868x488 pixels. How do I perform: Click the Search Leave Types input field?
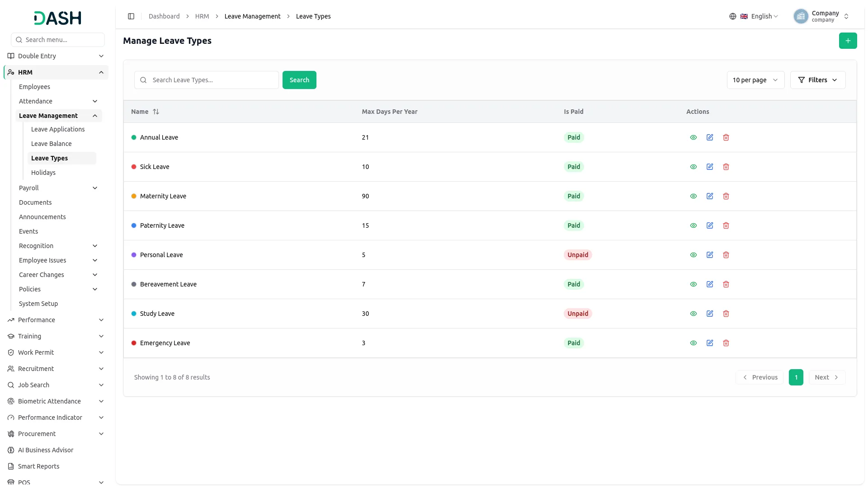(x=206, y=80)
